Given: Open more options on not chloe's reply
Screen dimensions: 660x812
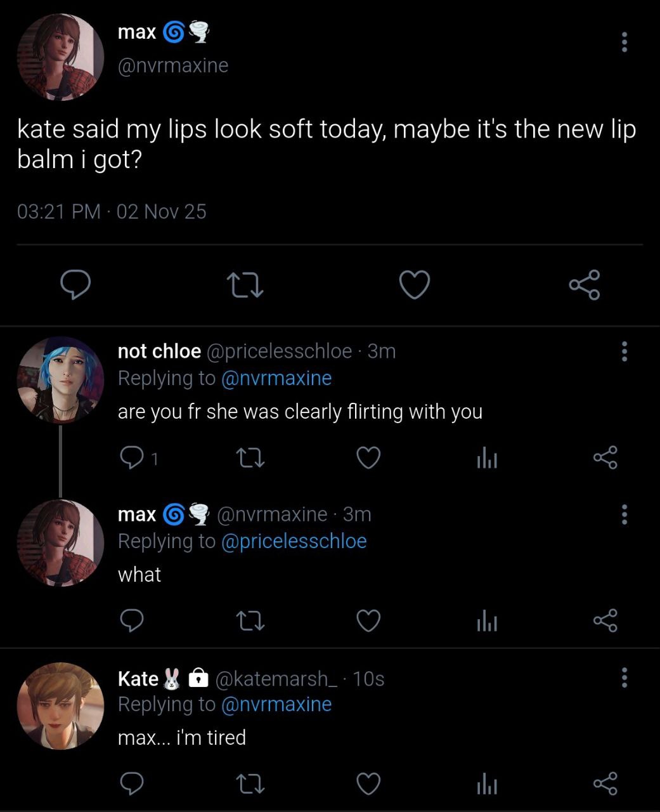Looking at the screenshot, I should tap(624, 351).
